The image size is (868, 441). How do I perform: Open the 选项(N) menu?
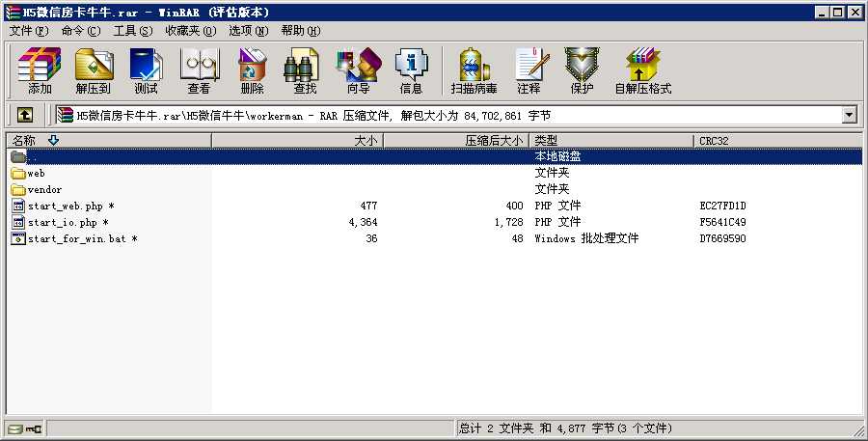(249, 31)
